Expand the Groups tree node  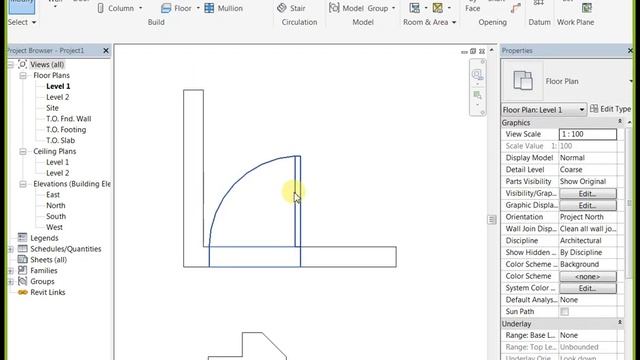10,282
